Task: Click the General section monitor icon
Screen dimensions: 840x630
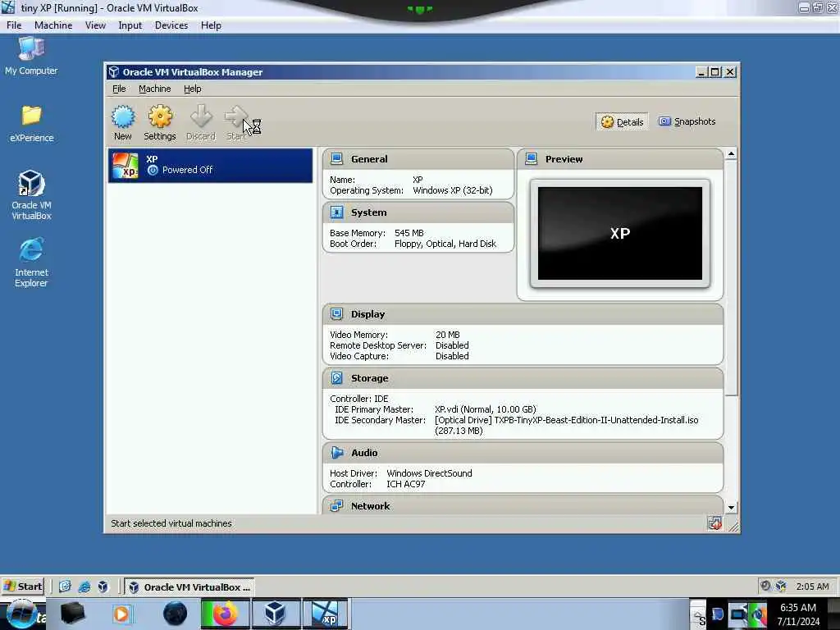Action: (x=336, y=158)
